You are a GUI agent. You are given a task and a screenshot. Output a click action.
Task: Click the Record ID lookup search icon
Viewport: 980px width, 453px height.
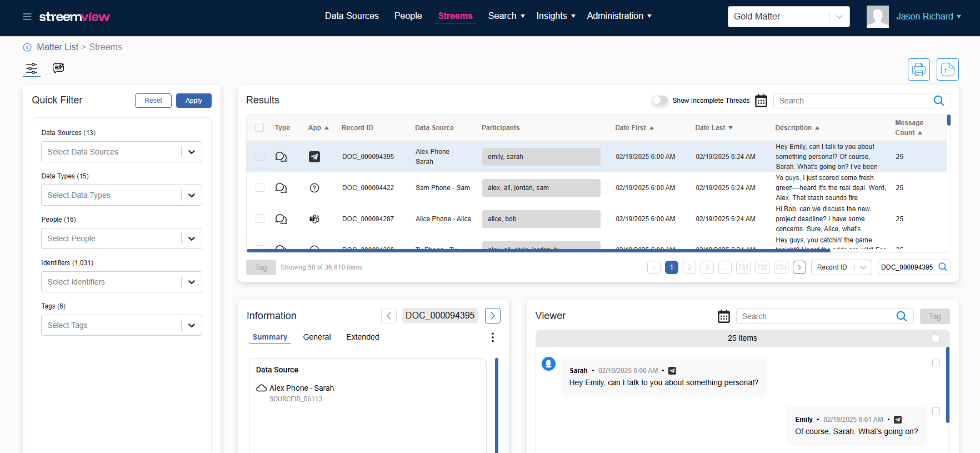click(943, 267)
